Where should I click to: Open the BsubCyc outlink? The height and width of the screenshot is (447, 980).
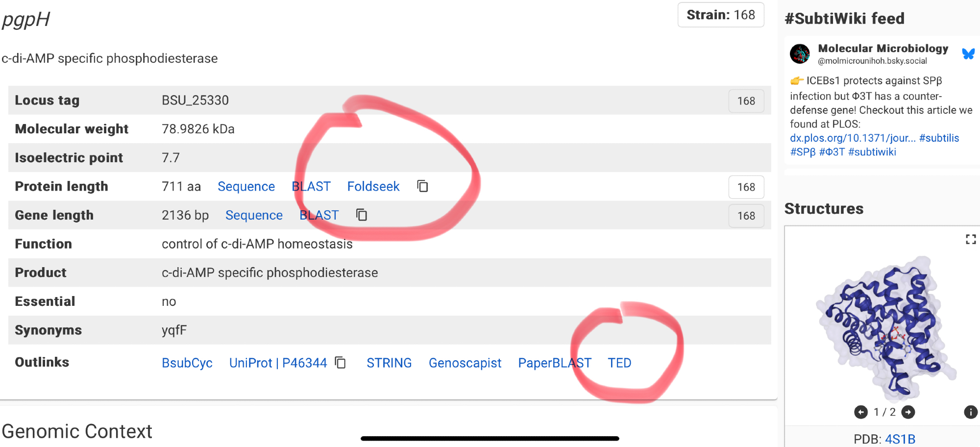(187, 363)
